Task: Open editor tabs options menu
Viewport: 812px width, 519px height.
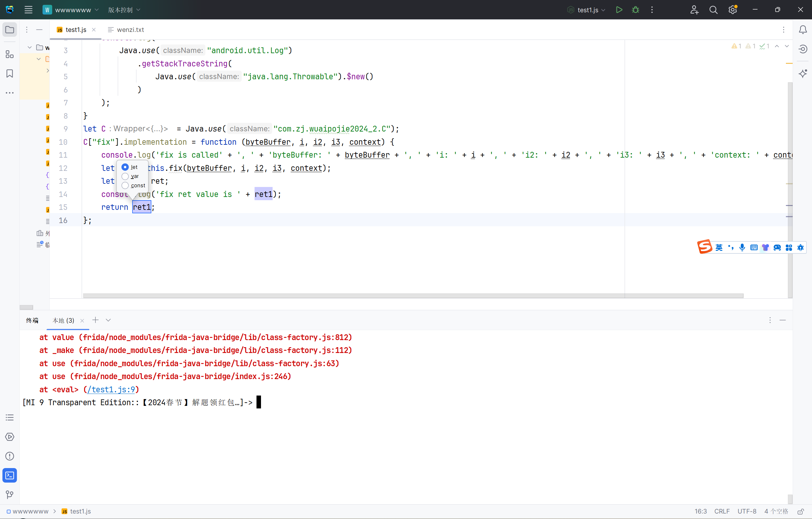Action: click(x=783, y=30)
